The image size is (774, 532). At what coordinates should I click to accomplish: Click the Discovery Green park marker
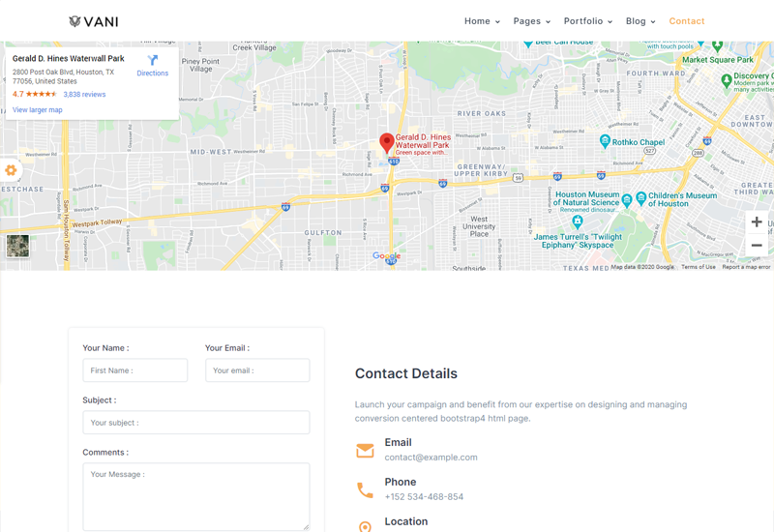pos(727,80)
